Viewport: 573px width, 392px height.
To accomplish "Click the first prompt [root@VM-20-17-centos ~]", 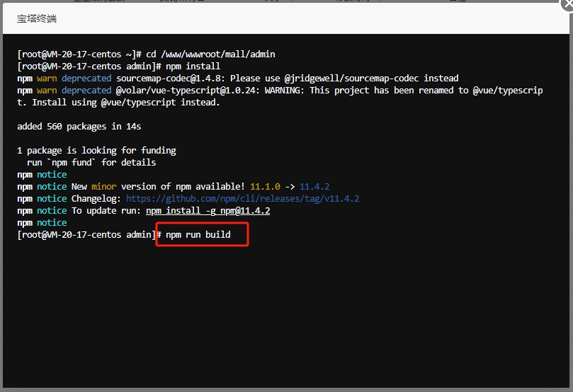I will [76, 54].
